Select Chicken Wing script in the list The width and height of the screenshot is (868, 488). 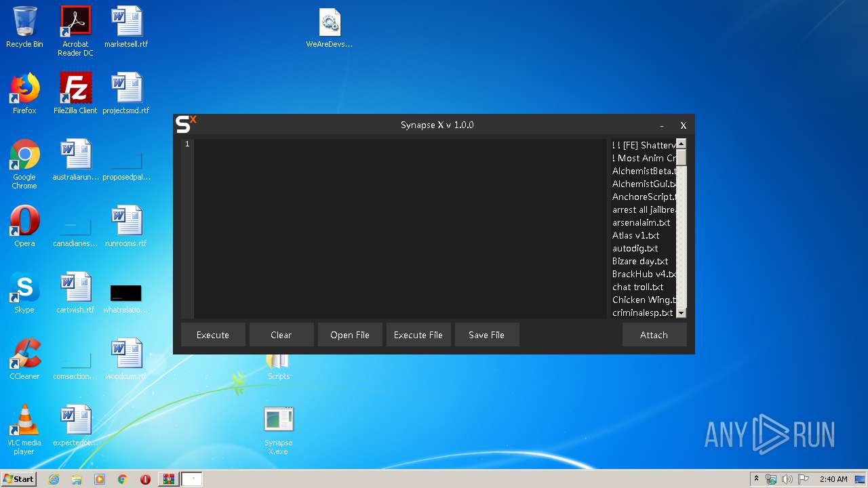(x=644, y=300)
